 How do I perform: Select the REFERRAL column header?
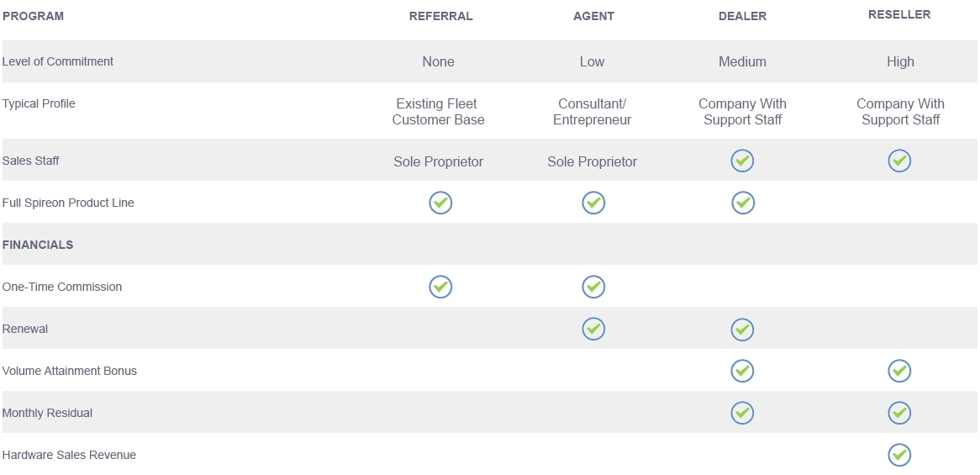(440, 16)
